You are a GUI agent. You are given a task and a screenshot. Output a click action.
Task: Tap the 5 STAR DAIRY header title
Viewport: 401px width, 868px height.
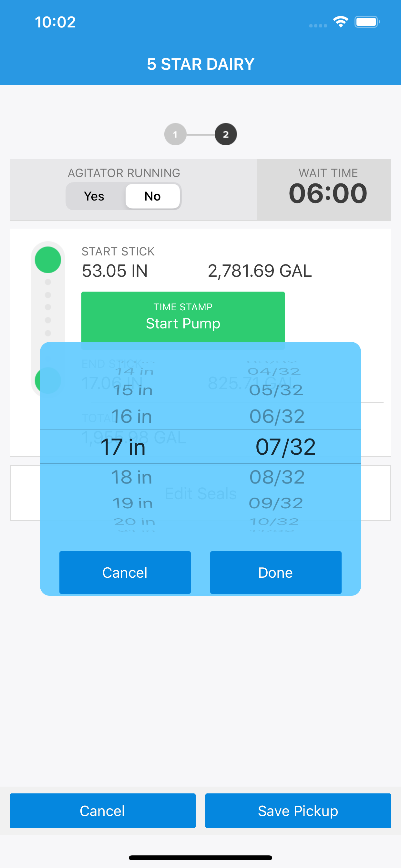coord(200,64)
